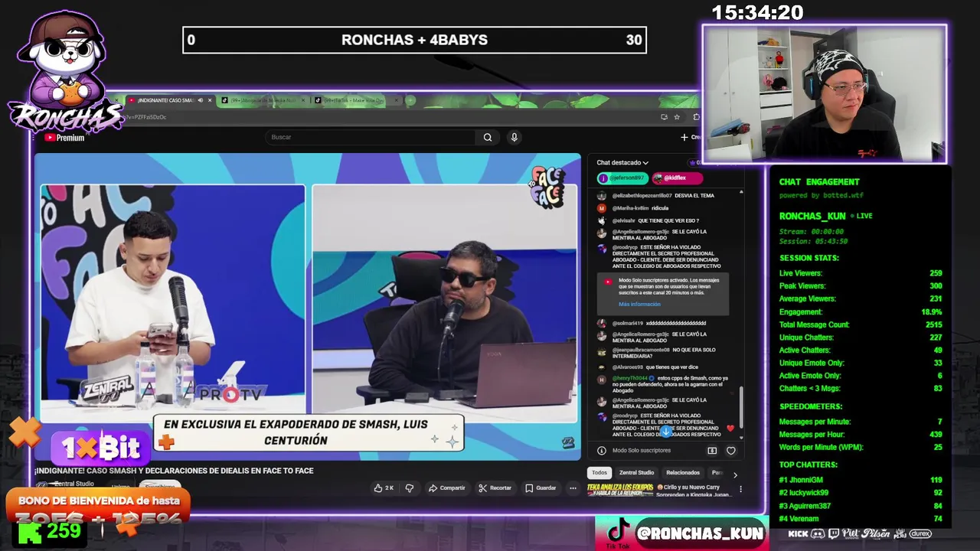Click the green Kick viewer count icon
The width and height of the screenshot is (980, 551).
30,533
